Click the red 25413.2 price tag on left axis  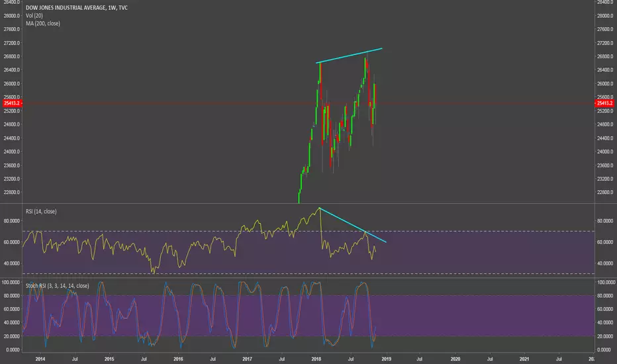pos(12,103)
